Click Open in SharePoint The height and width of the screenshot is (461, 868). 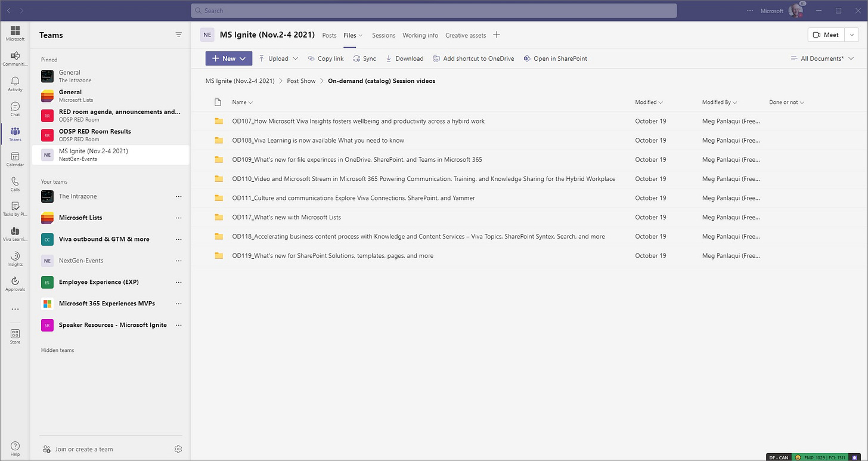click(555, 58)
